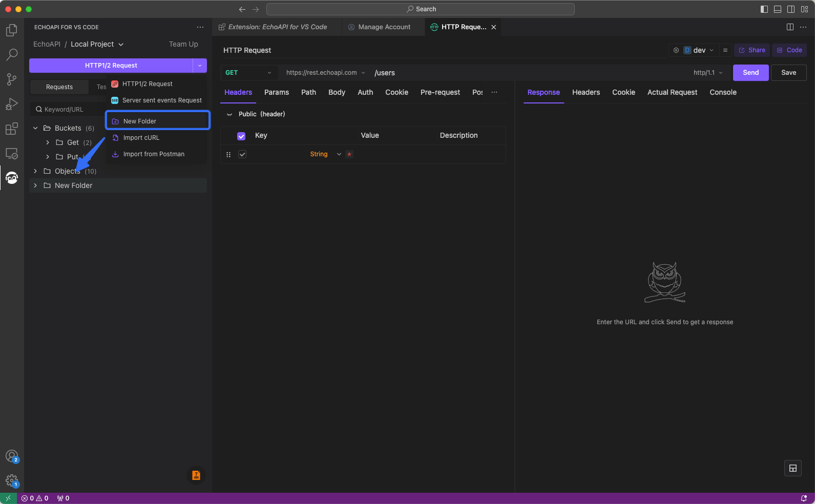Toggle bottom panel layout icon
The image size is (815, 504).
(778, 9)
